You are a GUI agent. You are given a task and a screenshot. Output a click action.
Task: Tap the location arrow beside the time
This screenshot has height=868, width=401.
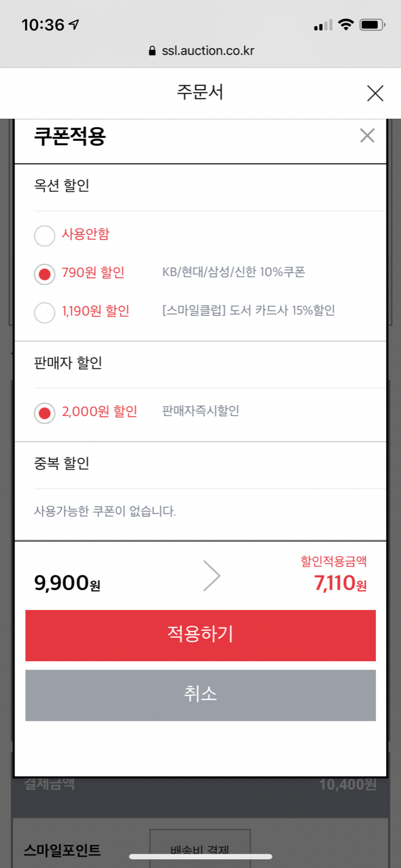tap(75, 25)
